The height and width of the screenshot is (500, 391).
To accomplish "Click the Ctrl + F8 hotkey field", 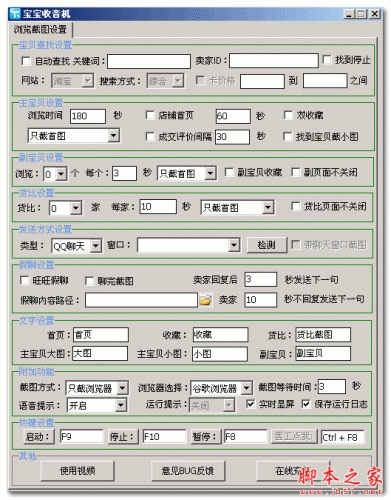I will point(342,437).
